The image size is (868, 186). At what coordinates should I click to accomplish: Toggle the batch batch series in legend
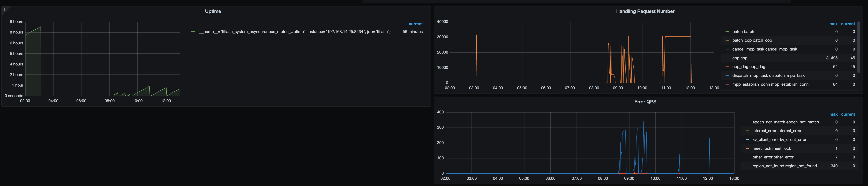743,32
